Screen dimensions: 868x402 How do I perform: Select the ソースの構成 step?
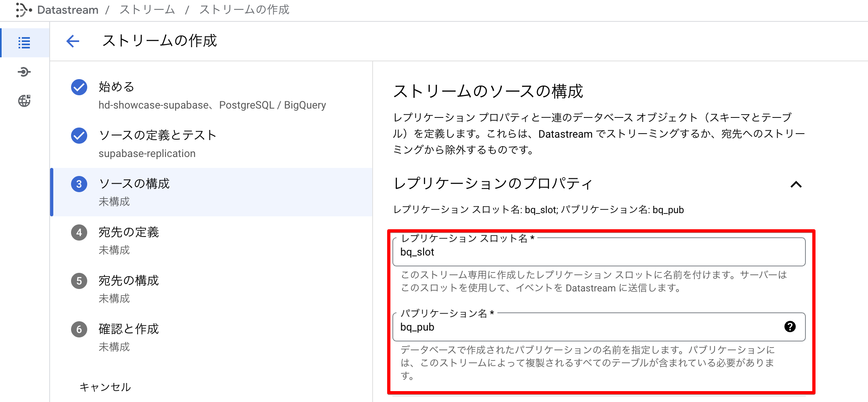[x=134, y=184]
